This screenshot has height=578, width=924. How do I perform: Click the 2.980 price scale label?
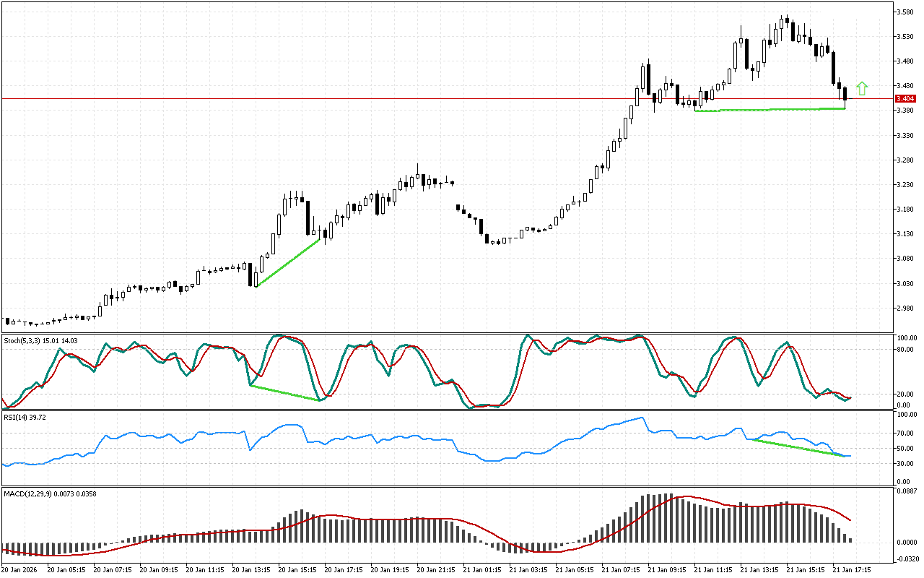[x=905, y=309]
